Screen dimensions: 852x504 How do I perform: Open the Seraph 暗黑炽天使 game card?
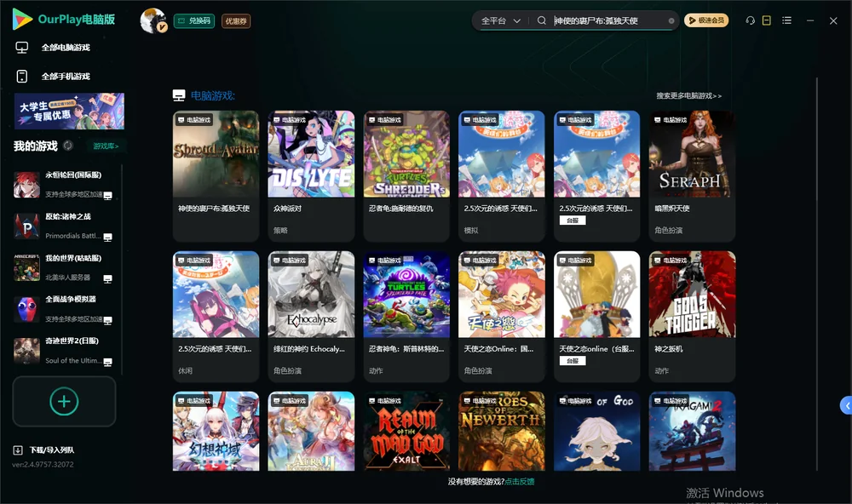point(692,176)
